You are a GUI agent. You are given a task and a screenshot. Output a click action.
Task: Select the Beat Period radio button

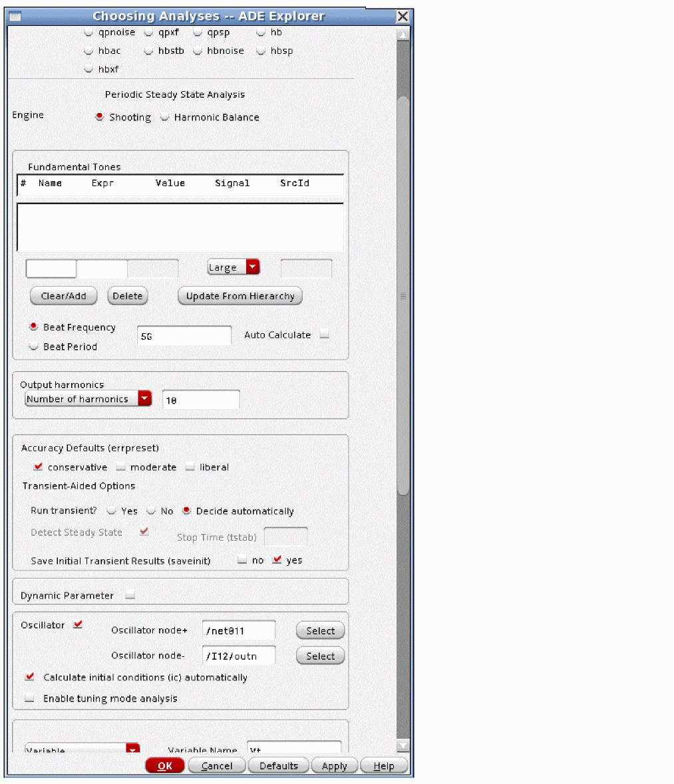(x=33, y=346)
